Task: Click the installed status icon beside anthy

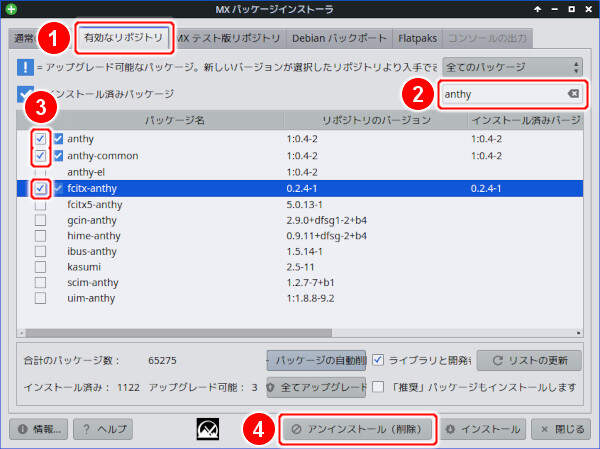Action: [x=58, y=139]
